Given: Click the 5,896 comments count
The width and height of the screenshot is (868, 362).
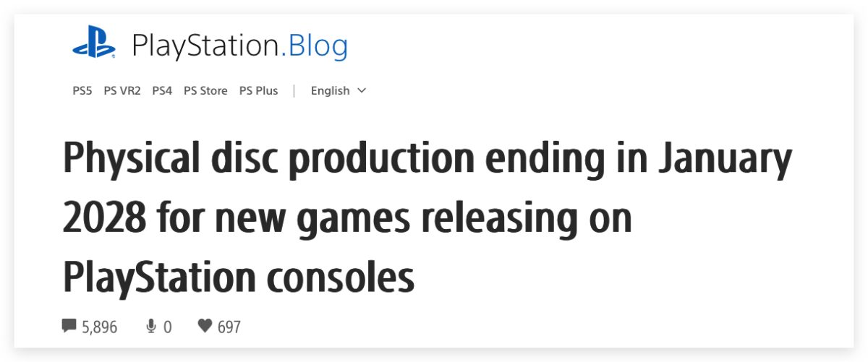Looking at the screenshot, I should coord(99,327).
